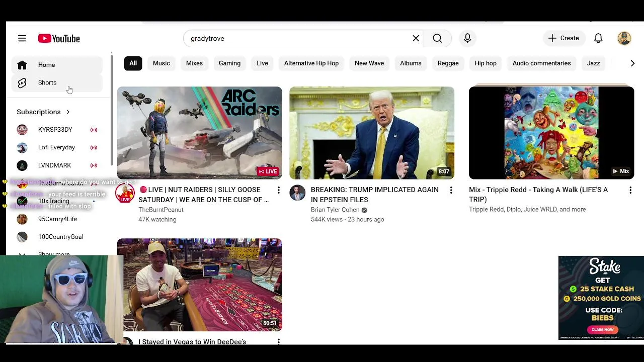Image resolution: width=644 pixels, height=362 pixels.
Task: Select the Alternative Hip Hop chip
Action: click(x=311, y=63)
